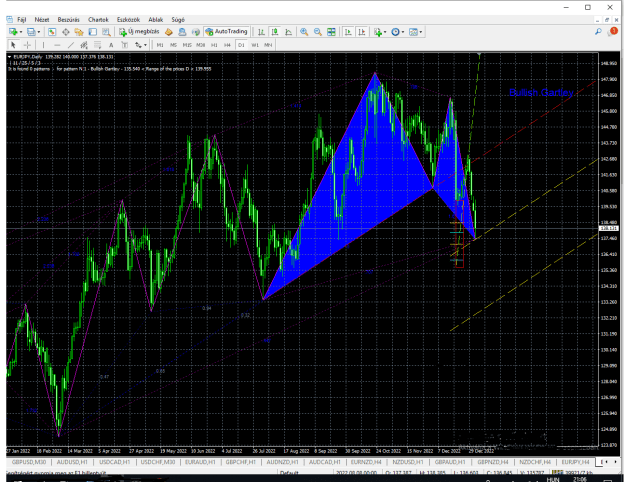625x482 pixels.
Task: Select the crosshair tool
Action: [x=27, y=45]
